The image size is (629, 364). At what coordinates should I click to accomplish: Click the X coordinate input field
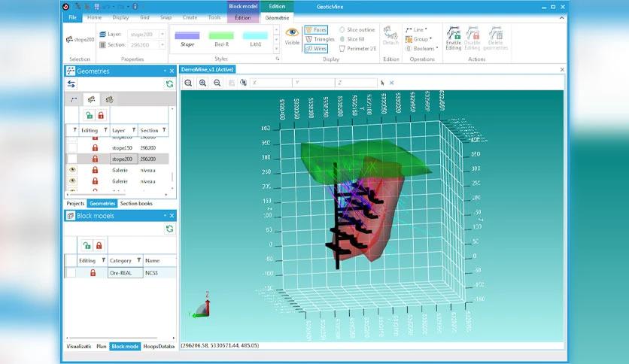pos(271,83)
